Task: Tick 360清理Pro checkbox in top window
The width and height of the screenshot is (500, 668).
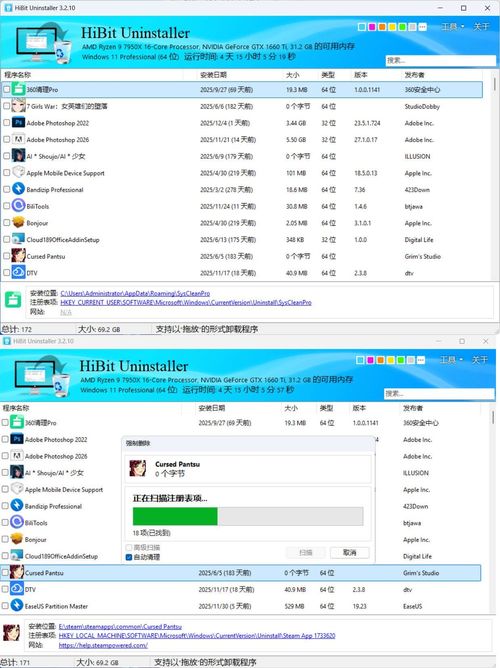Action: [x=6, y=89]
